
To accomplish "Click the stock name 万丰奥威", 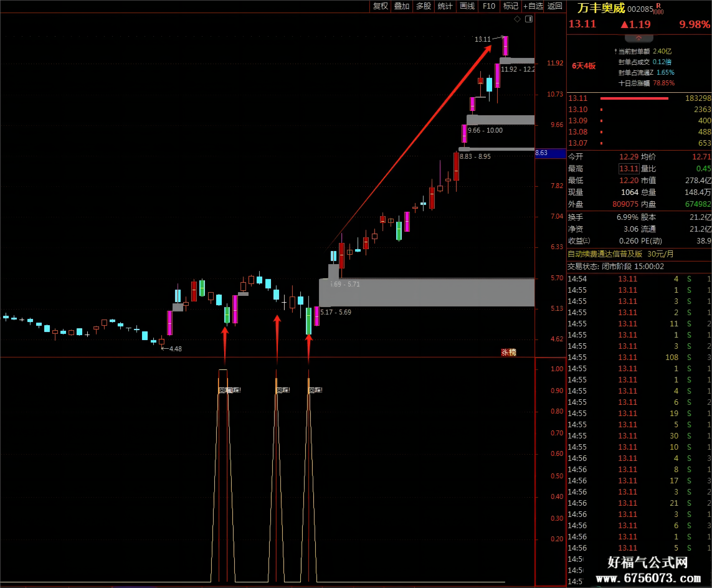I will point(601,8).
